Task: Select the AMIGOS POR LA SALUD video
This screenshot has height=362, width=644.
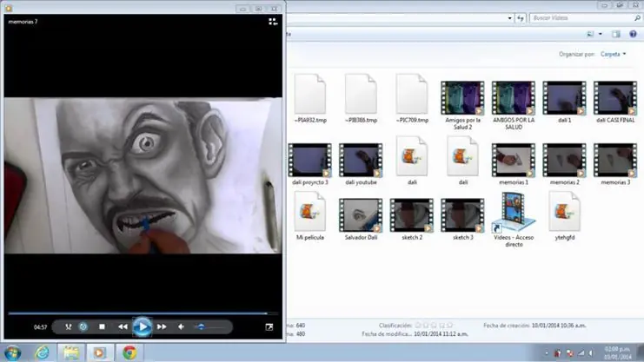Action: click(514, 106)
